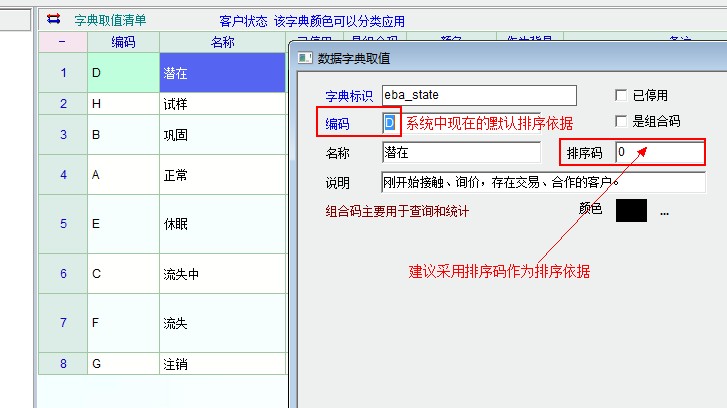
Task: Click the 数据字典取值 dialog title icon
Action: click(305, 60)
